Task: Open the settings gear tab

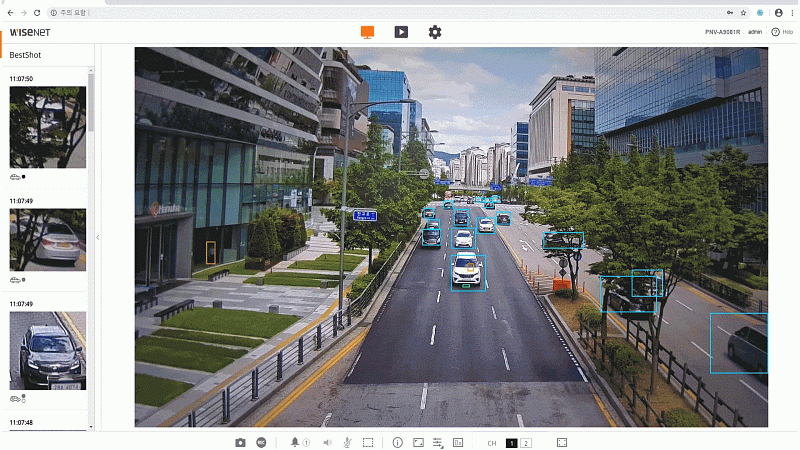Action: pos(435,32)
